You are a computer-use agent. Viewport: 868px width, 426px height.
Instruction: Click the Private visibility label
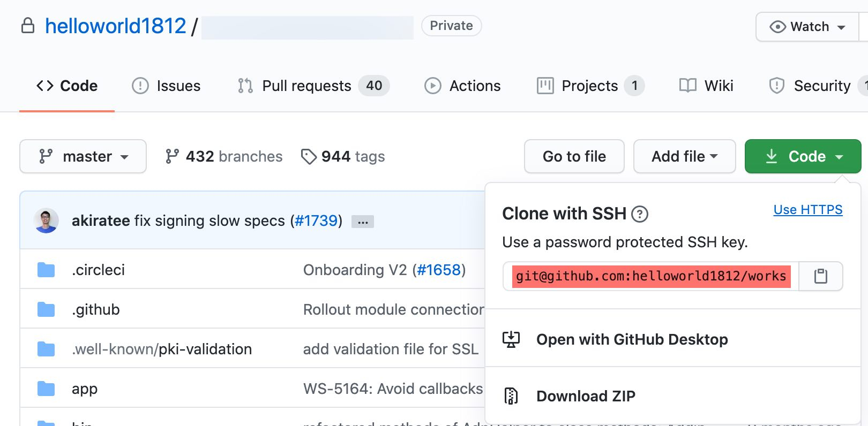click(x=451, y=26)
